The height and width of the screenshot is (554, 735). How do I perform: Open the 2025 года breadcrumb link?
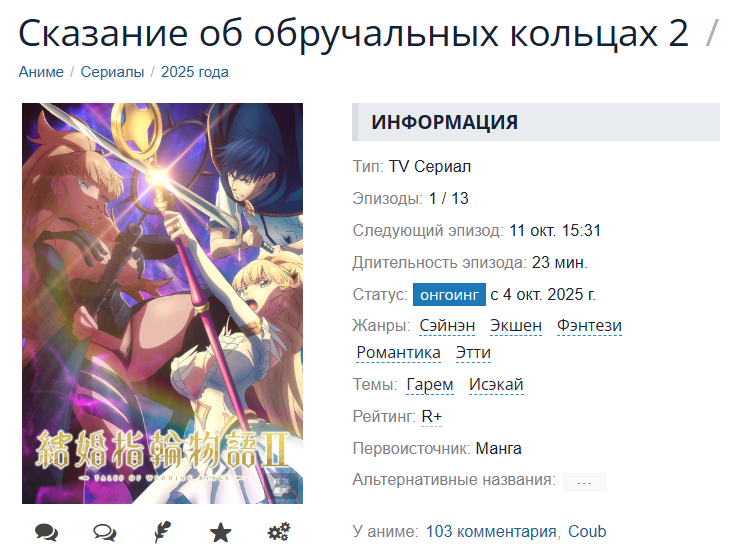point(195,72)
